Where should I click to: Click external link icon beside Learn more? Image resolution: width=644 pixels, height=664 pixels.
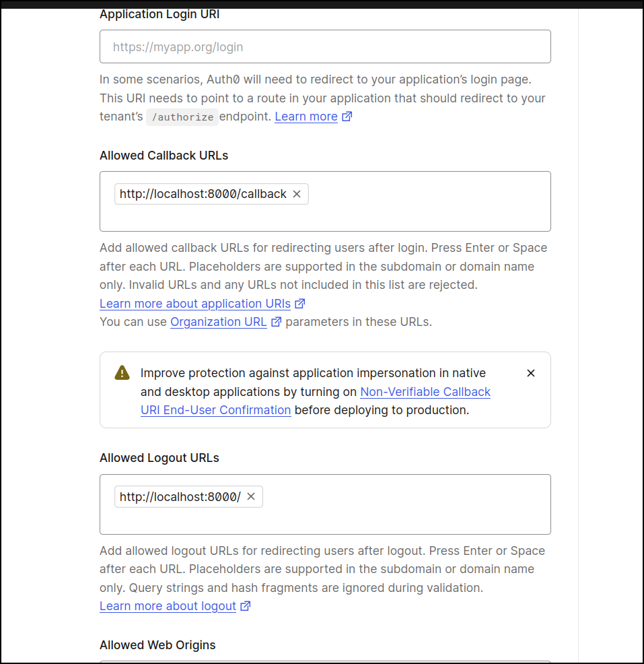point(347,117)
